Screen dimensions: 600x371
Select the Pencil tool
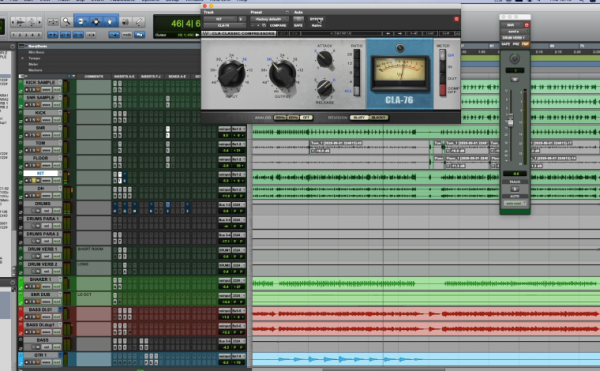(x=139, y=22)
